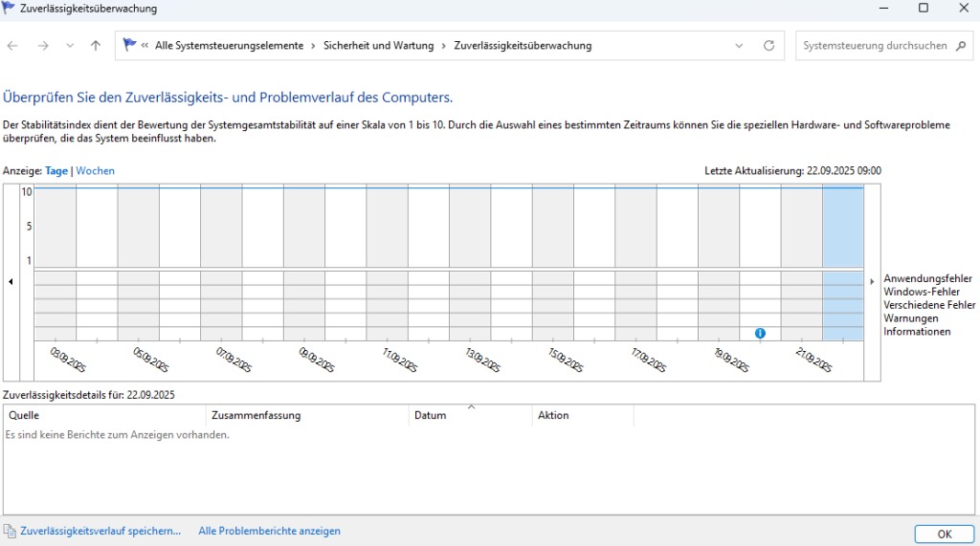Open the recent locations dropdown

point(70,46)
